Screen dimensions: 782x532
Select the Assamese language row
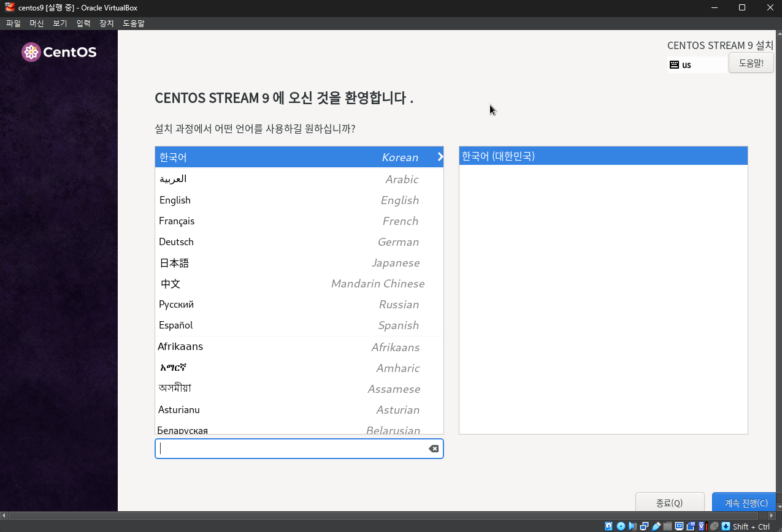[299, 389]
